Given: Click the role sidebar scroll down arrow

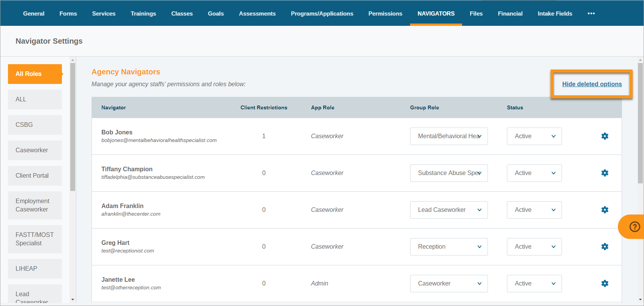Looking at the screenshot, I should pos(73,300).
